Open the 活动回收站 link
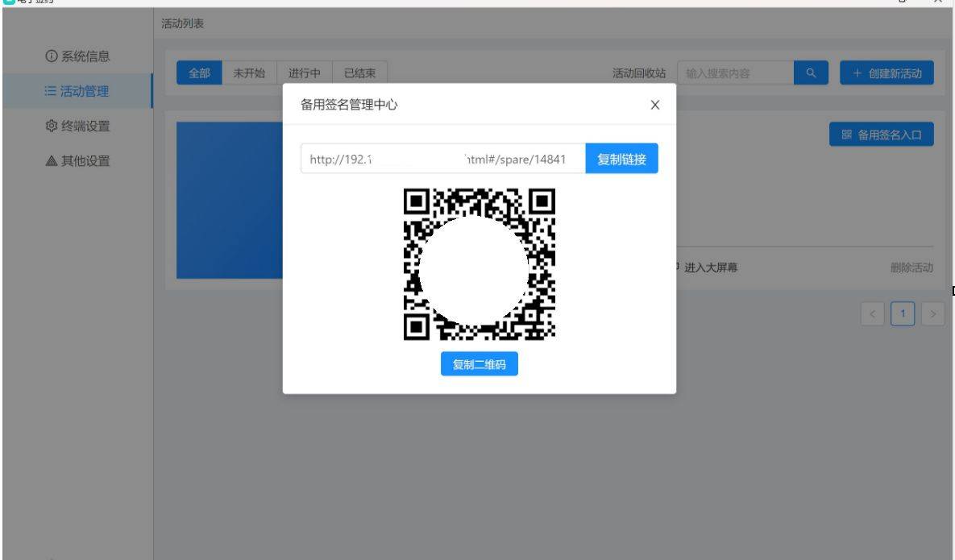 [639, 73]
